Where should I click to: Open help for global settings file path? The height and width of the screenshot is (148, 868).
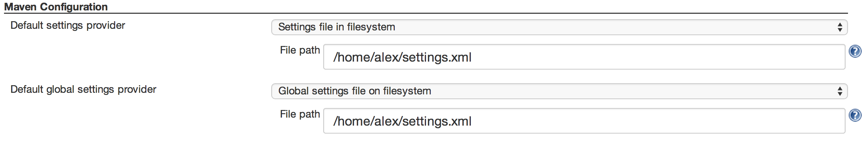[x=855, y=115]
